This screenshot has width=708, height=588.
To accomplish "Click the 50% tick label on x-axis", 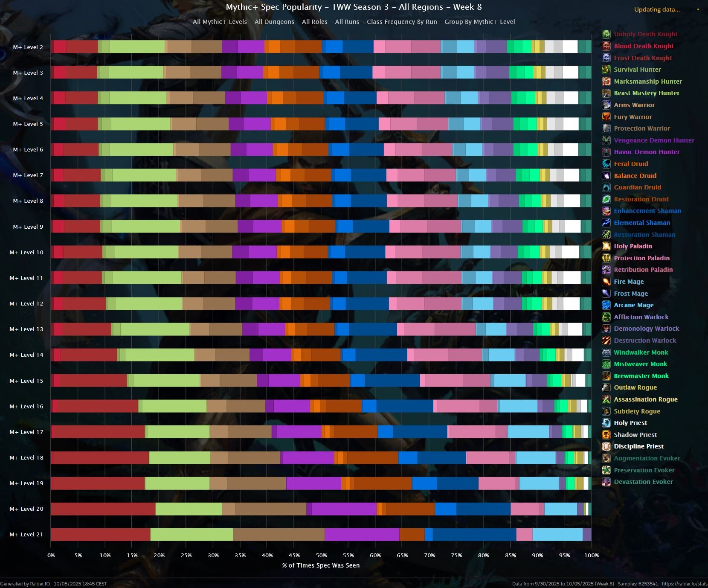I will click(321, 555).
